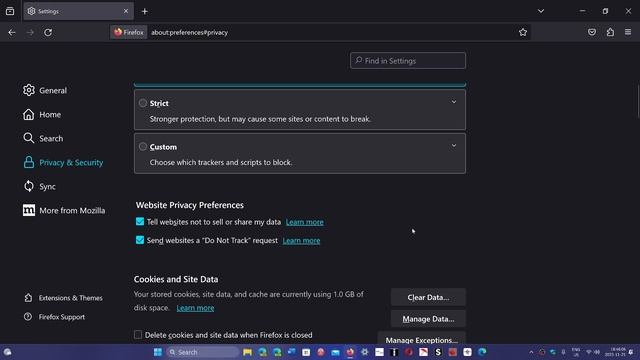
Task: Click the Clear Data button
Action: 428,297
